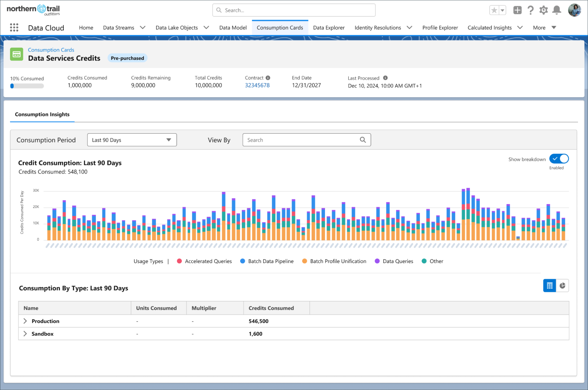Switch to pie chart view icon

[562, 286]
